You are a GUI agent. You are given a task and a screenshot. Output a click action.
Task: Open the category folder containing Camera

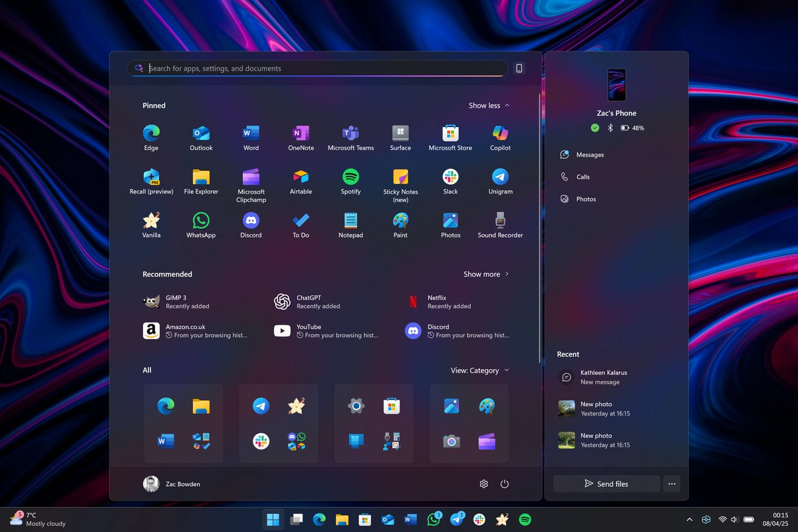(469, 424)
